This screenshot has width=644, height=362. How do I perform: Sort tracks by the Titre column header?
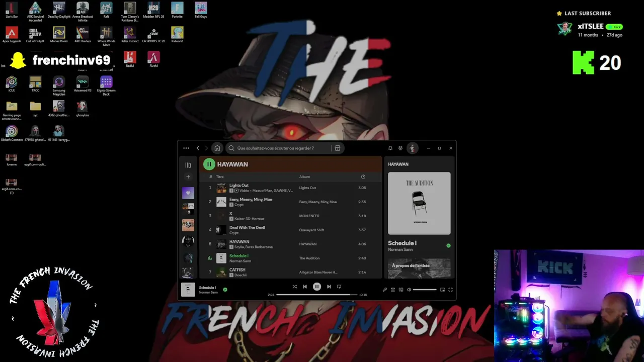220,177
